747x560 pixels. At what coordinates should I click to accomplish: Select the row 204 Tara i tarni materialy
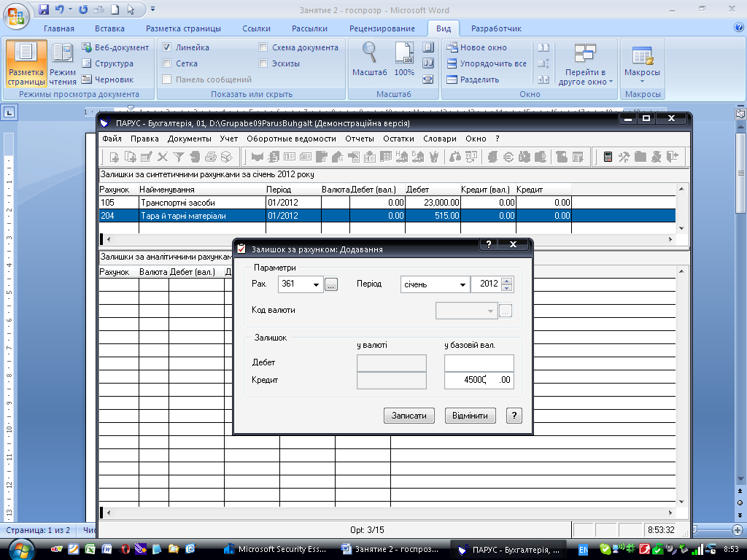(x=387, y=216)
